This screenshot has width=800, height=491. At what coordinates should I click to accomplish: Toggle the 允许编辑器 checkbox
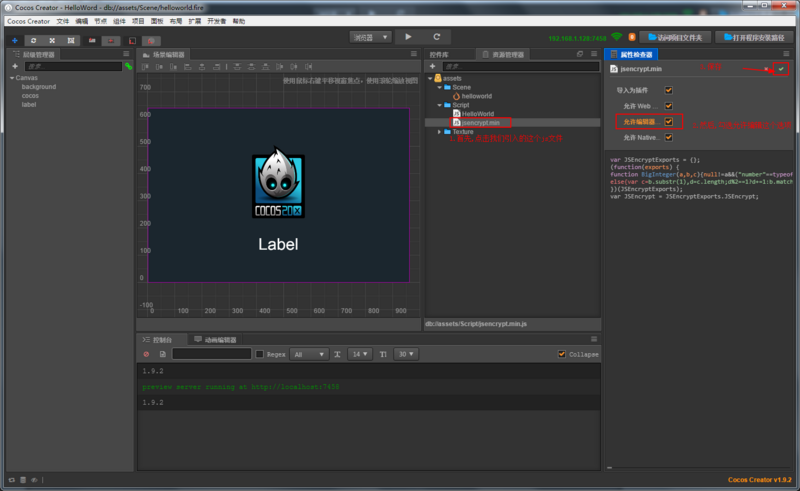pos(668,122)
